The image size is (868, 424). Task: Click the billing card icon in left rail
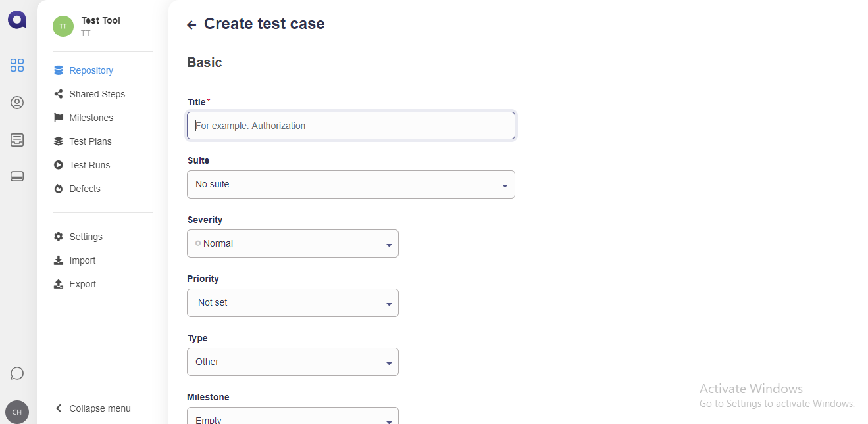coord(17,176)
